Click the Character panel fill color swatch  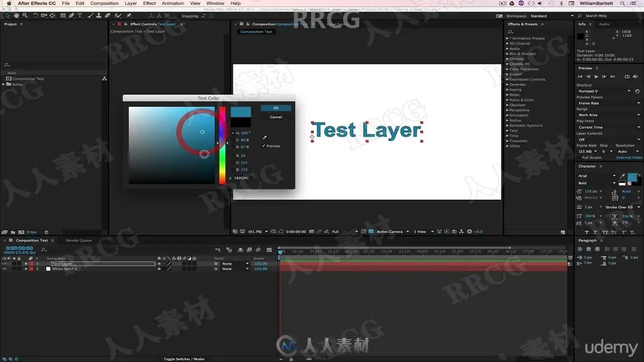(x=632, y=177)
